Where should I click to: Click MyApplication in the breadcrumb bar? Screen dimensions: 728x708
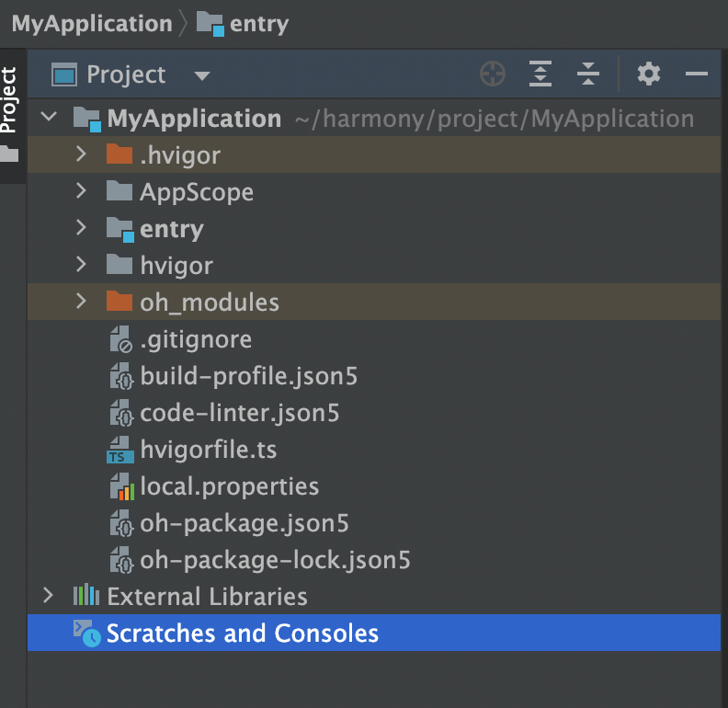92,24
